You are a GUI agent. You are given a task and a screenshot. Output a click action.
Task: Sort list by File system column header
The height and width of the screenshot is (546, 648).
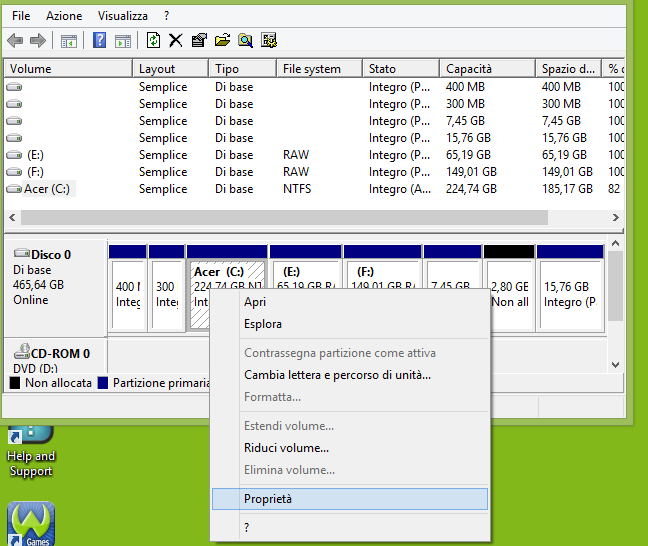pyautogui.click(x=312, y=69)
